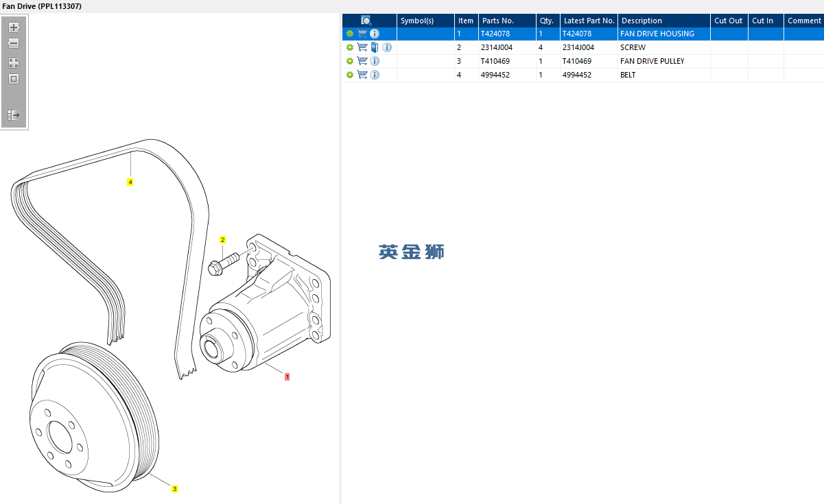Viewport: 824px width, 504px height.
Task: Select callout 2 next to the screw
Action: click(222, 240)
